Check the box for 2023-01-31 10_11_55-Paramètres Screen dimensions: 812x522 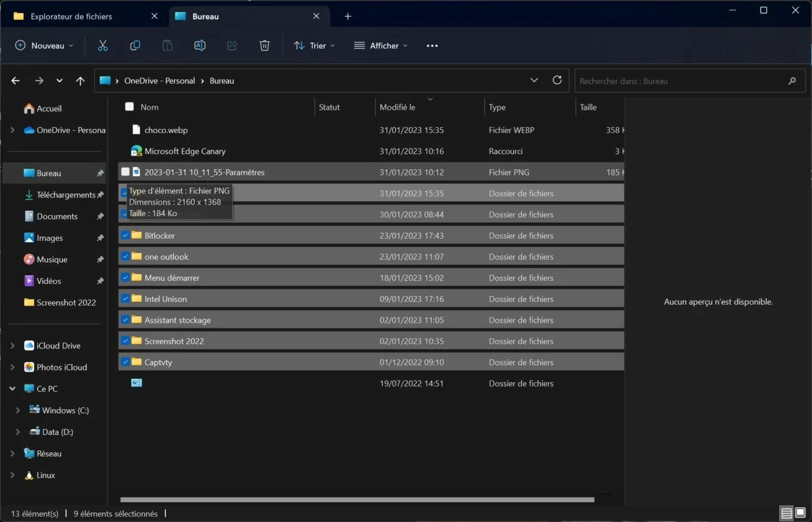pos(125,172)
